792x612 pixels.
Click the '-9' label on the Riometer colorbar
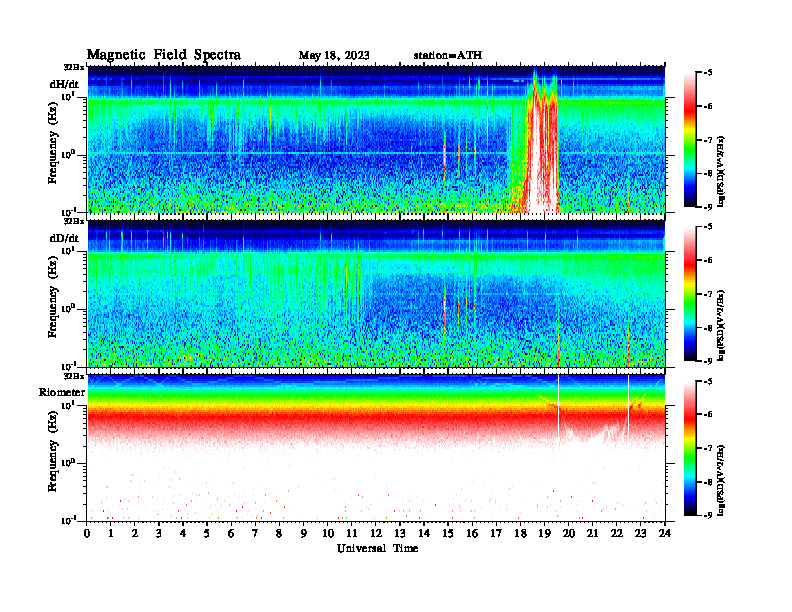click(708, 515)
